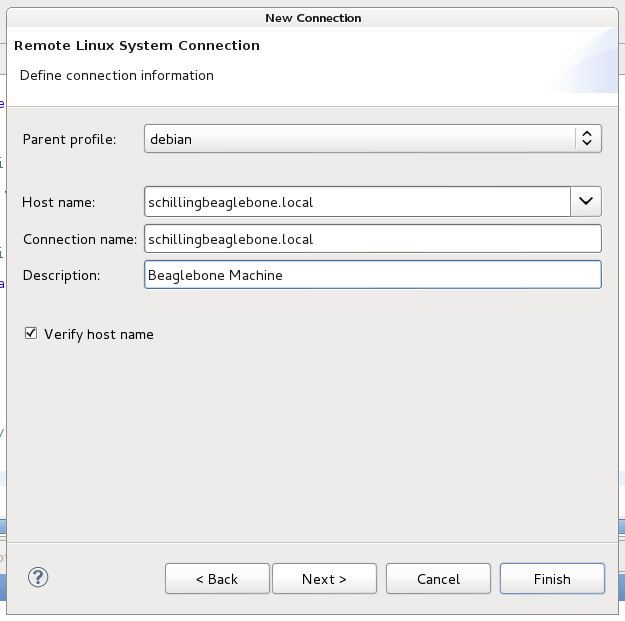Click the Define connection information text
The image size is (625, 621).
[x=117, y=75]
